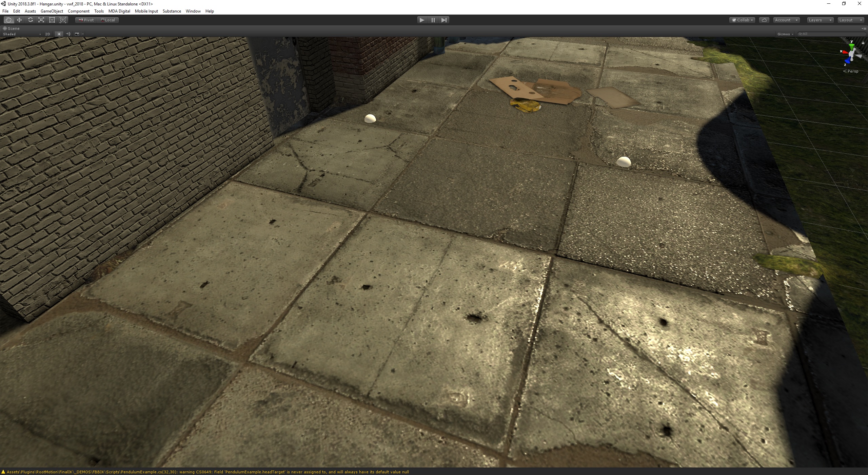Switch to Pivot handle mode
Screen dimensions: 868x475
click(x=86, y=20)
